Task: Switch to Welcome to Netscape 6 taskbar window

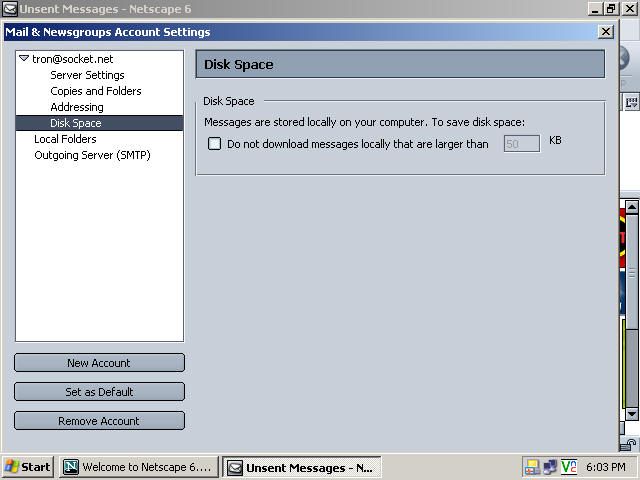Action: click(139, 467)
